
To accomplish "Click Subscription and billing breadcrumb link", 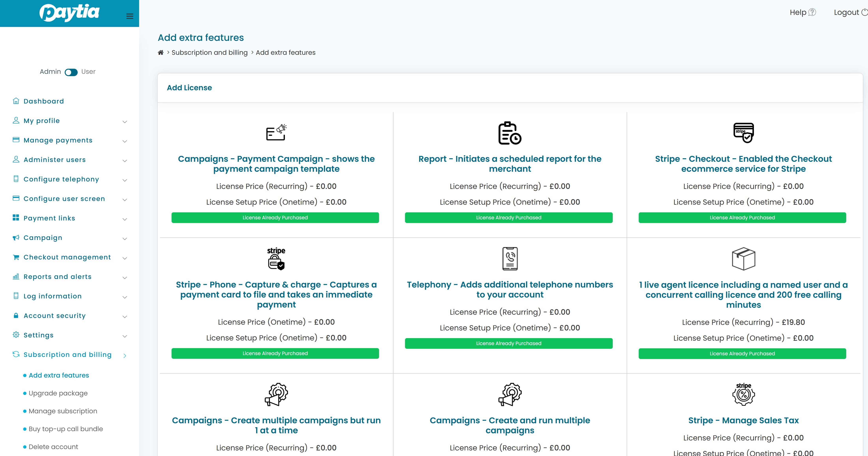I will coord(209,53).
